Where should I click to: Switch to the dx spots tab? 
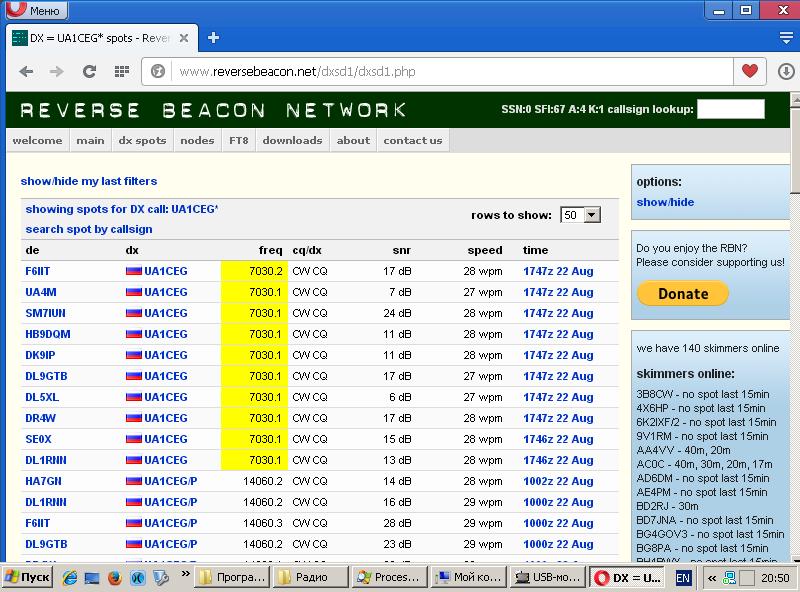[x=142, y=140]
